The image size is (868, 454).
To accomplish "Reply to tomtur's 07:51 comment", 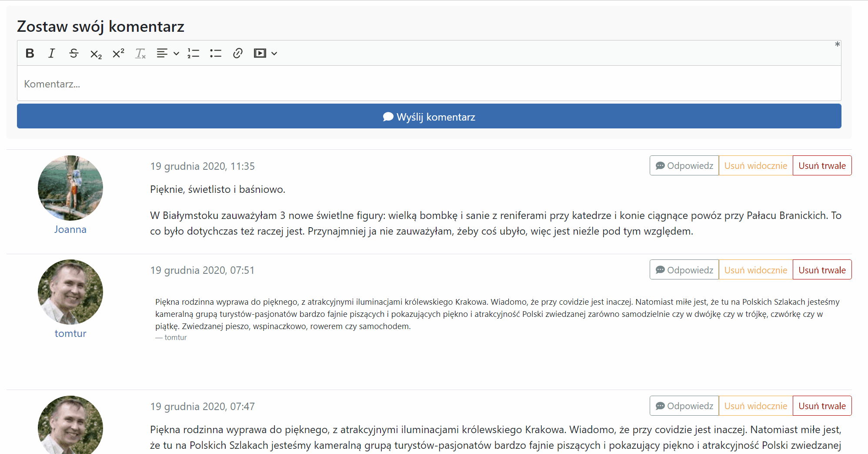I will pos(684,270).
